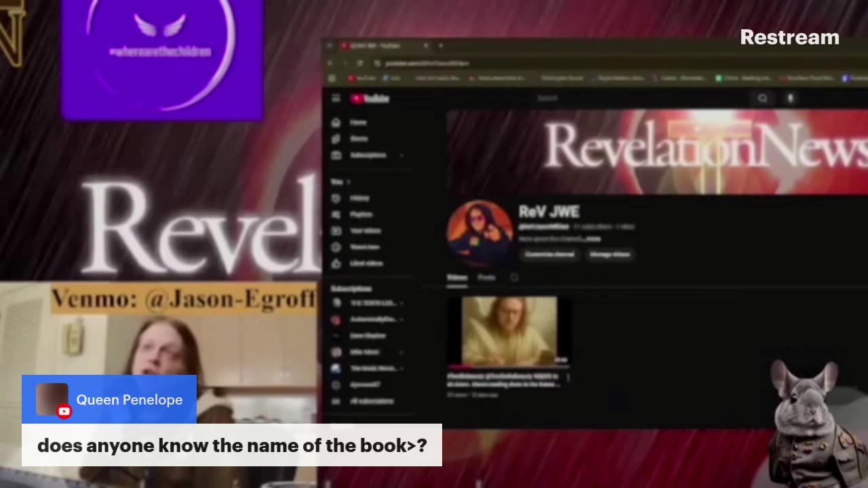868x488 pixels.
Task: Open the bookmarks bar apps grid icon
Action: click(x=332, y=79)
